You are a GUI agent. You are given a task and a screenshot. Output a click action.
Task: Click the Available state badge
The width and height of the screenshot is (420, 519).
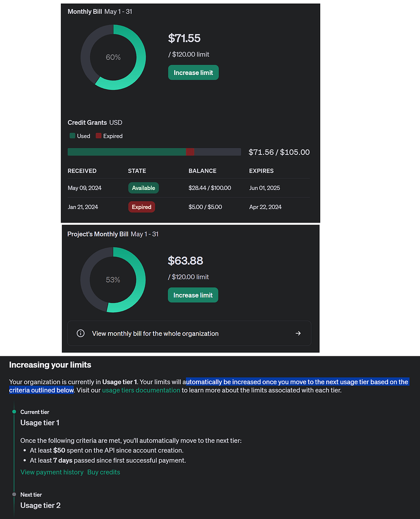[143, 188]
